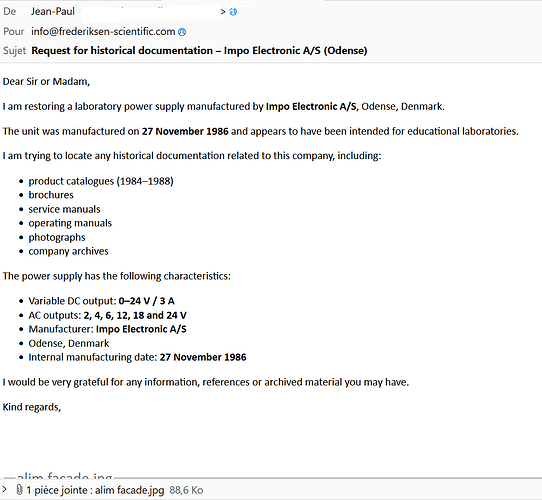542x500 pixels.
Task: Open the attachment alim facade.jpg
Action: click(130, 490)
